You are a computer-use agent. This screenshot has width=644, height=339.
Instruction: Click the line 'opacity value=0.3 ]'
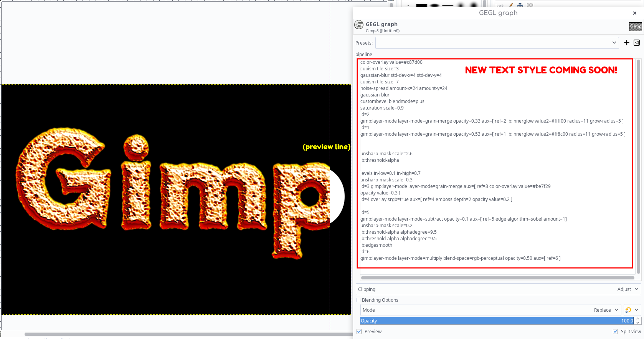pyautogui.click(x=380, y=193)
